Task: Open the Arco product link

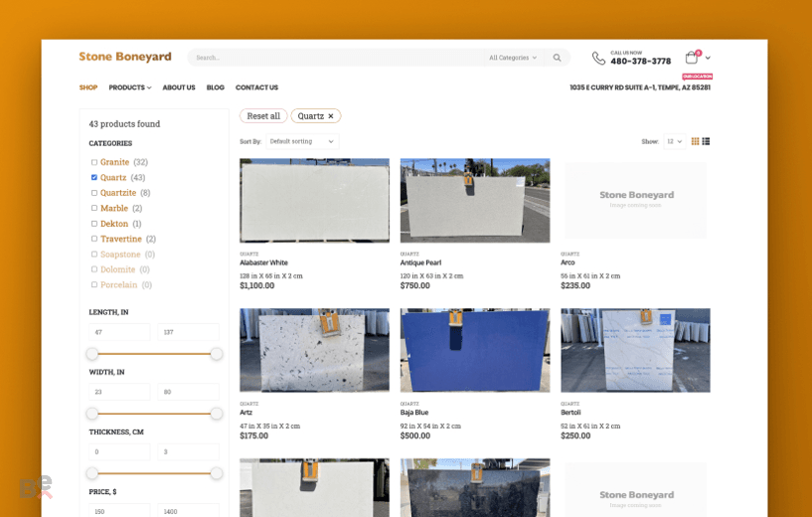Action: click(568, 262)
